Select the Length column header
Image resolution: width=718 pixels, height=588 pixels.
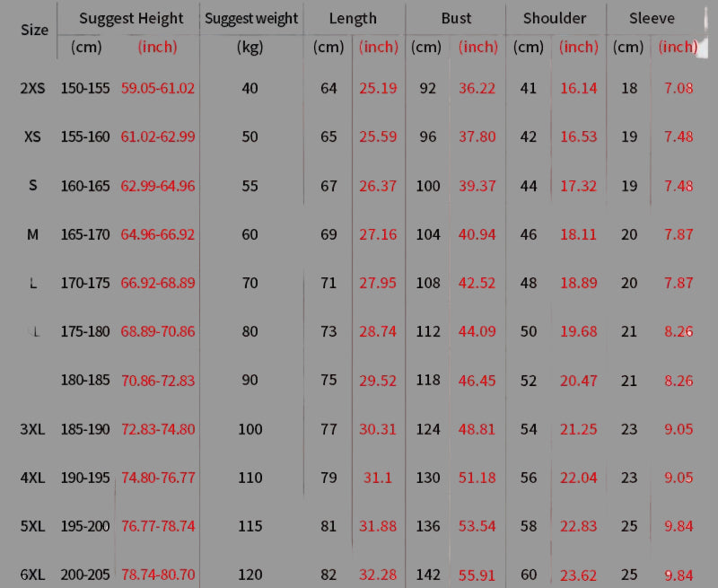pyautogui.click(x=353, y=18)
